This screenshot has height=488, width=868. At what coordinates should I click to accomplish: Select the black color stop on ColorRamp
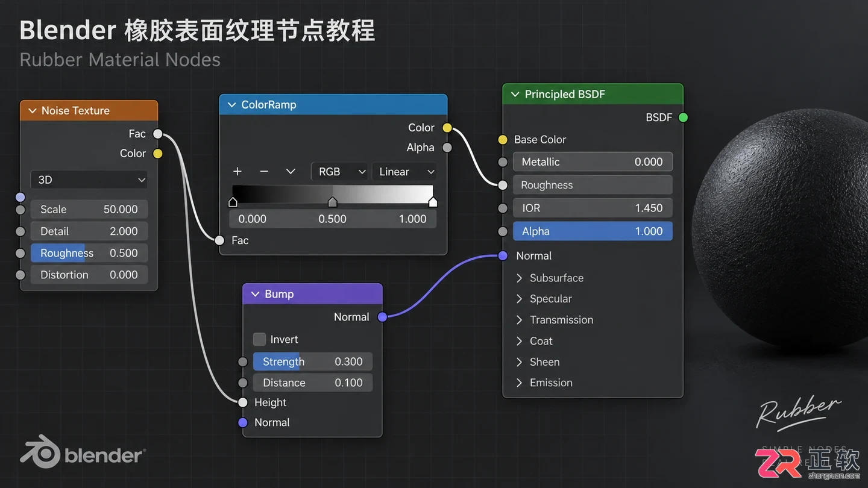coord(233,201)
